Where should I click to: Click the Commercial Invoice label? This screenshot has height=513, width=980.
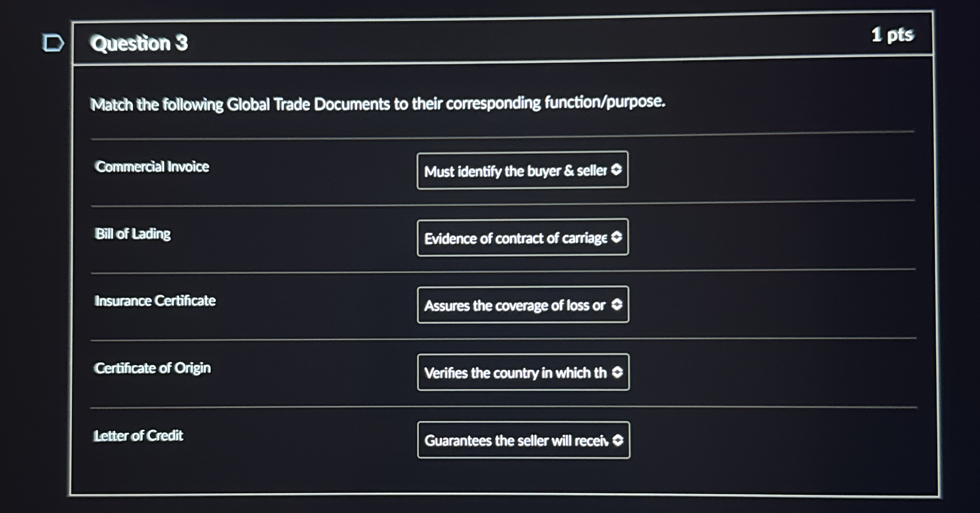[151, 166]
